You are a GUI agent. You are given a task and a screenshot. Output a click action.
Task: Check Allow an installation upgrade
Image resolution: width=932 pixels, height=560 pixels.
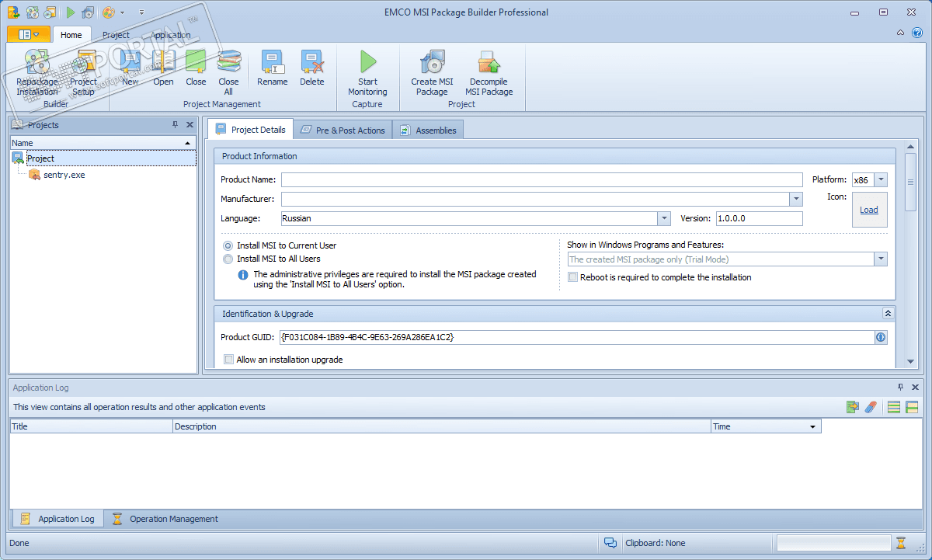228,360
